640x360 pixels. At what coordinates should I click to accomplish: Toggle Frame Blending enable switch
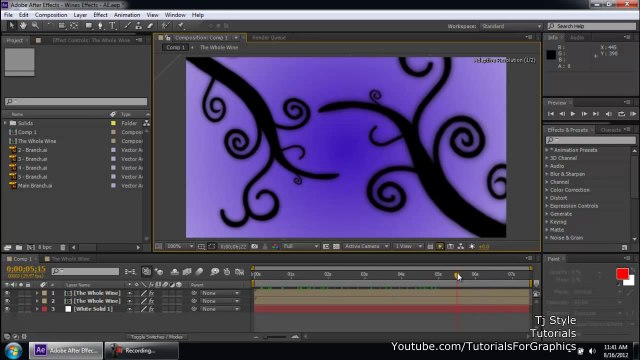(x=187, y=271)
